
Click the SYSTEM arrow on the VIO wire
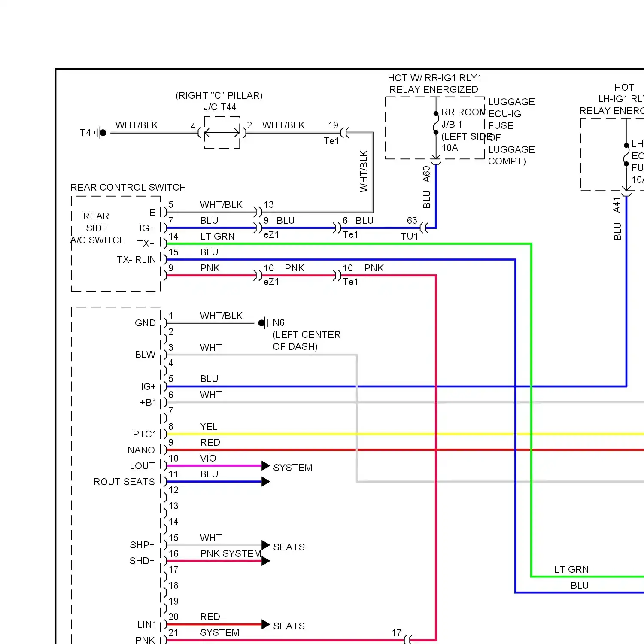pyautogui.click(x=266, y=466)
